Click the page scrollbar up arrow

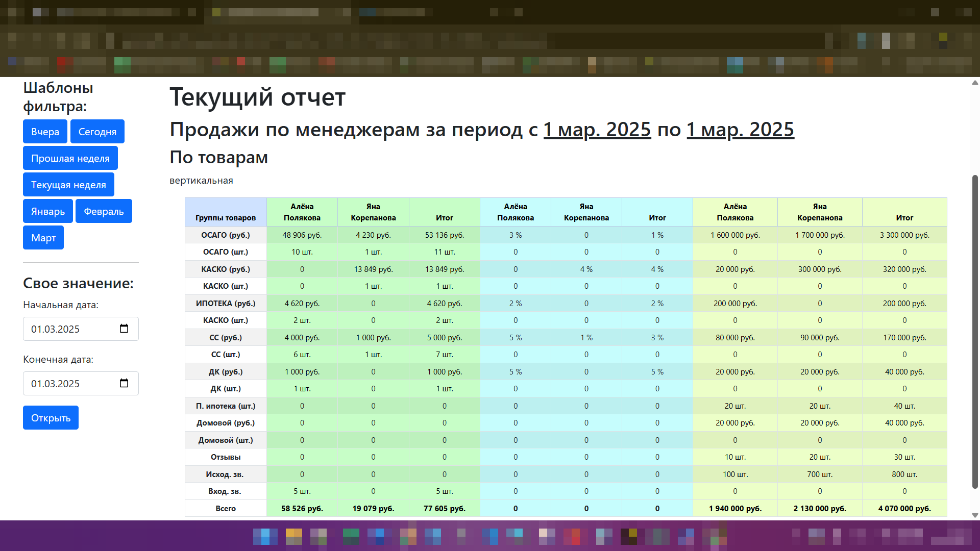975,83
